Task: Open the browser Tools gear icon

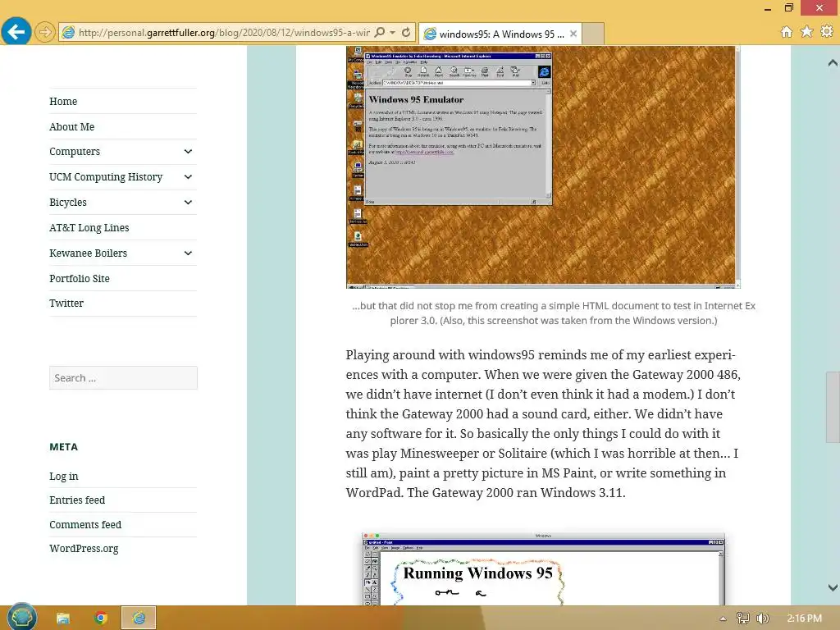Action: coord(827,32)
